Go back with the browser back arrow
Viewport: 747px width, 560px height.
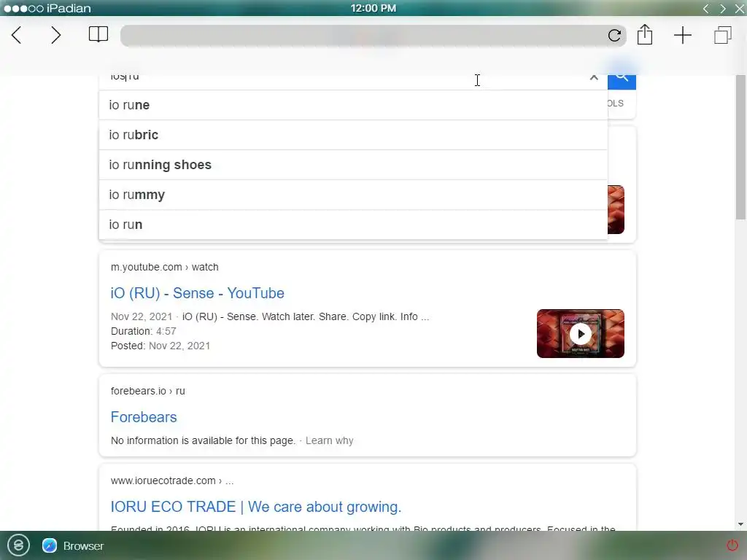[17, 35]
